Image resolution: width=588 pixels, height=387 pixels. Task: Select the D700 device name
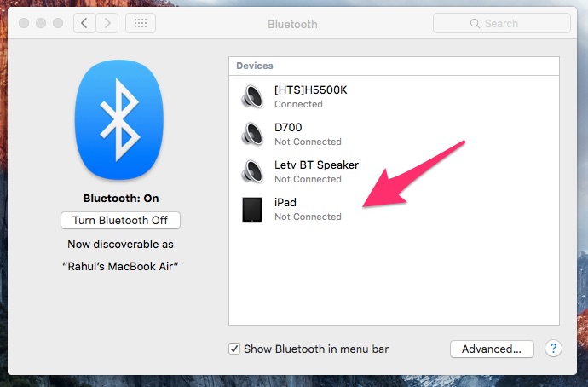(288, 128)
